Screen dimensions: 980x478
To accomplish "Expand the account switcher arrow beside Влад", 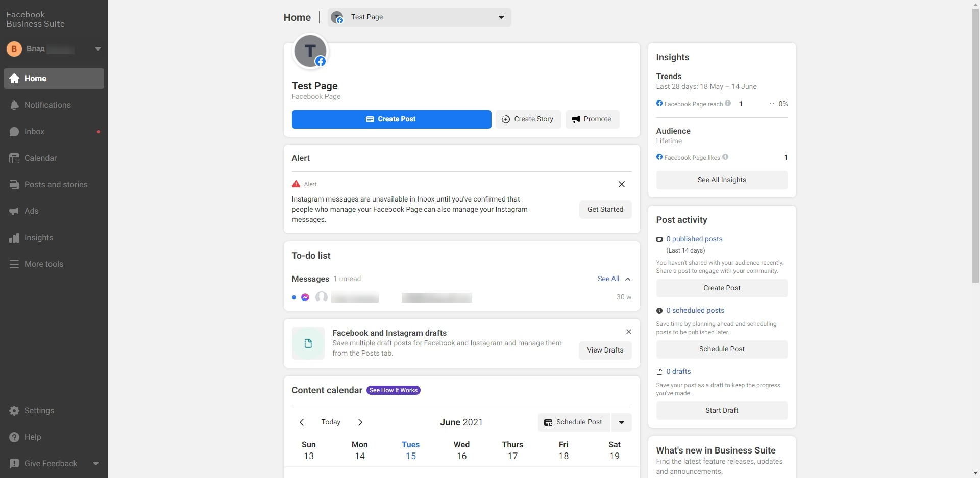I will click(x=97, y=49).
